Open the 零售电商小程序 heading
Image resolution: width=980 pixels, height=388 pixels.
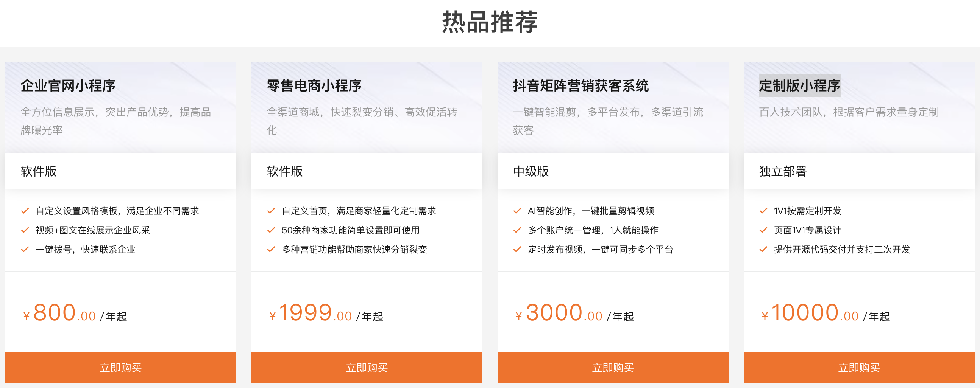coord(314,86)
